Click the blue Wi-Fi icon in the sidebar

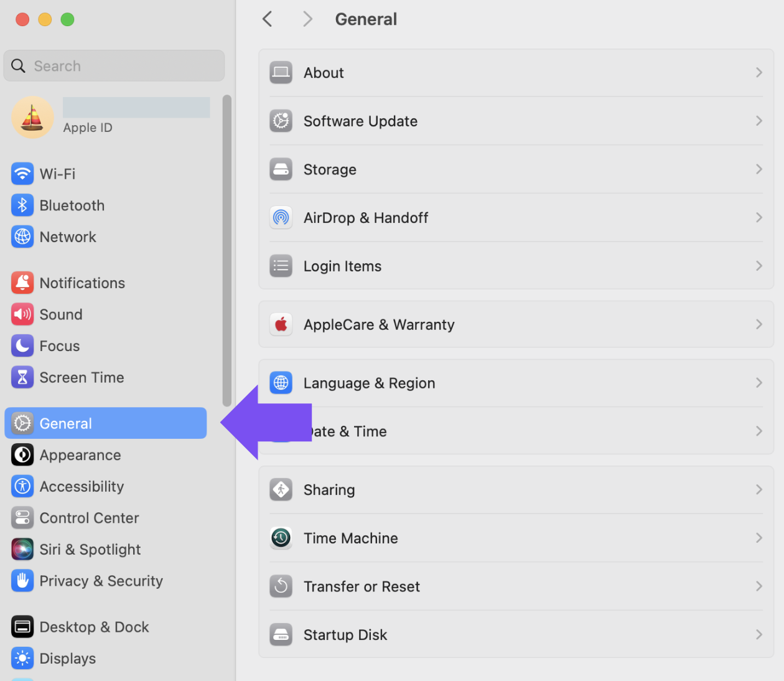pyautogui.click(x=22, y=174)
